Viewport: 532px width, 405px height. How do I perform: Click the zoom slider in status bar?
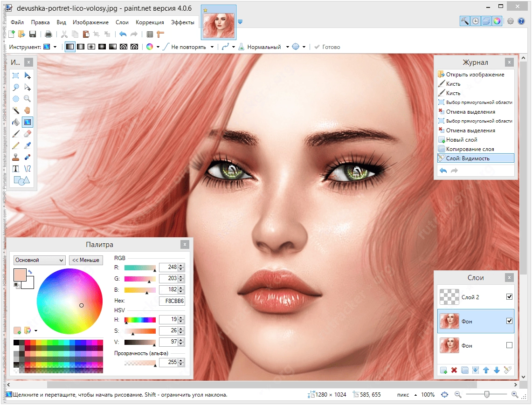pyautogui.click(x=486, y=394)
